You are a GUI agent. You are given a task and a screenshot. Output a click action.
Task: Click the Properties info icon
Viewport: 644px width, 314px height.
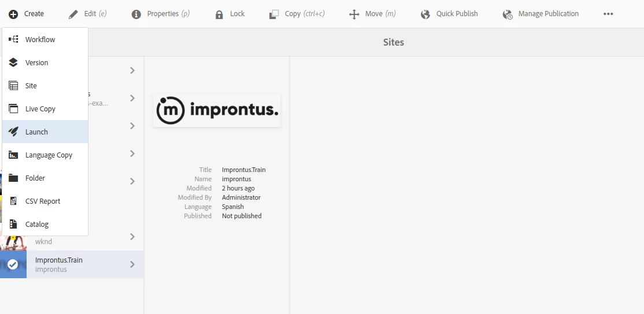coord(136,14)
